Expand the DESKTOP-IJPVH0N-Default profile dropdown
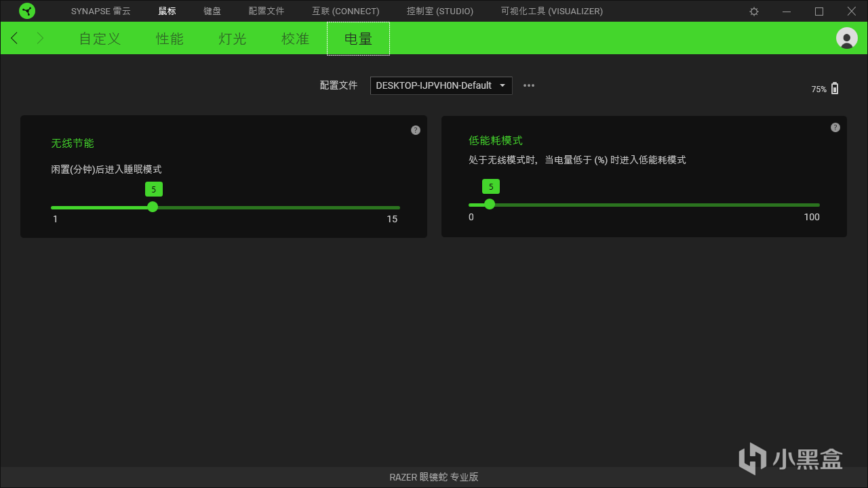868x488 pixels. [441, 85]
